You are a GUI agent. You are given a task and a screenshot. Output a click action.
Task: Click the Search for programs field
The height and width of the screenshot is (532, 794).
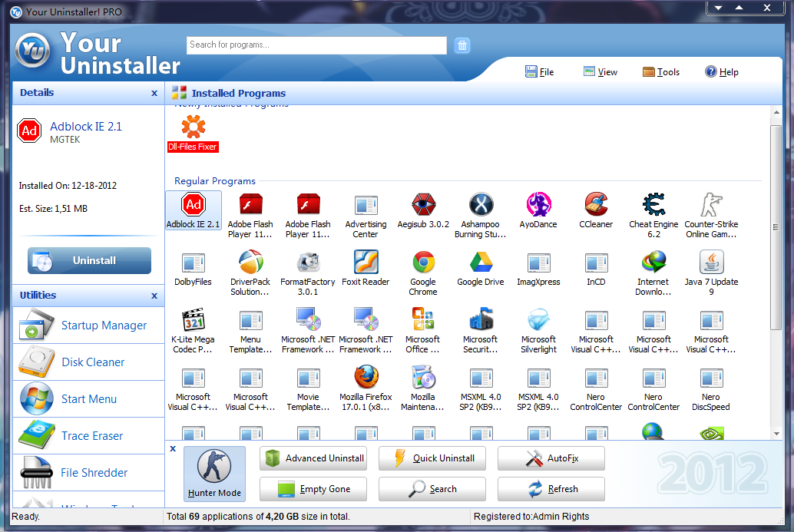(316, 45)
